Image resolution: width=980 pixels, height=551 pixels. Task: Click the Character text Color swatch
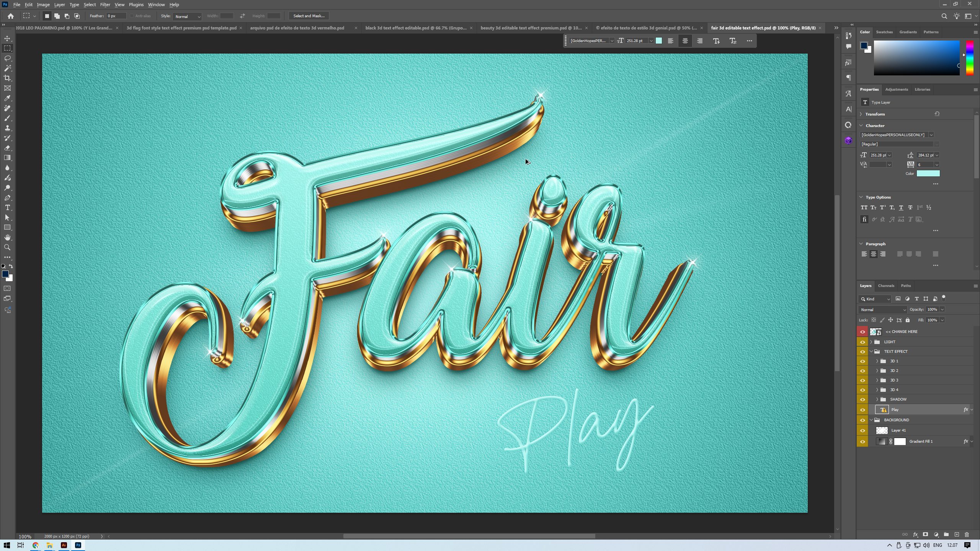tap(928, 174)
